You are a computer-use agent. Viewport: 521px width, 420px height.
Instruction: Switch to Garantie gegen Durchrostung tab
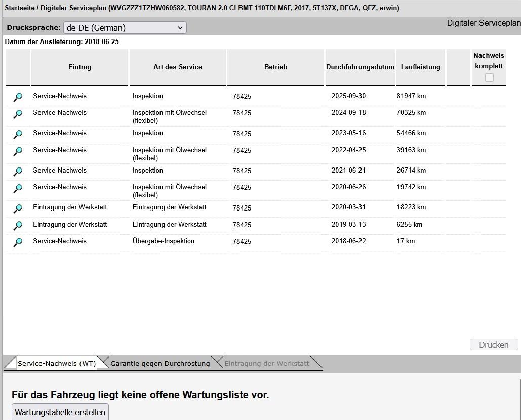[160, 363]
